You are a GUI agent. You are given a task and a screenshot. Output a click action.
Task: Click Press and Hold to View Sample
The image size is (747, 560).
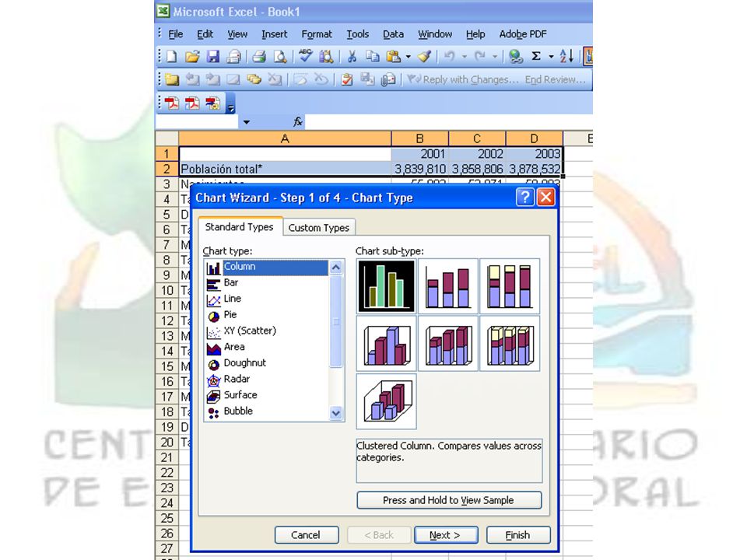tap(449, 500)
